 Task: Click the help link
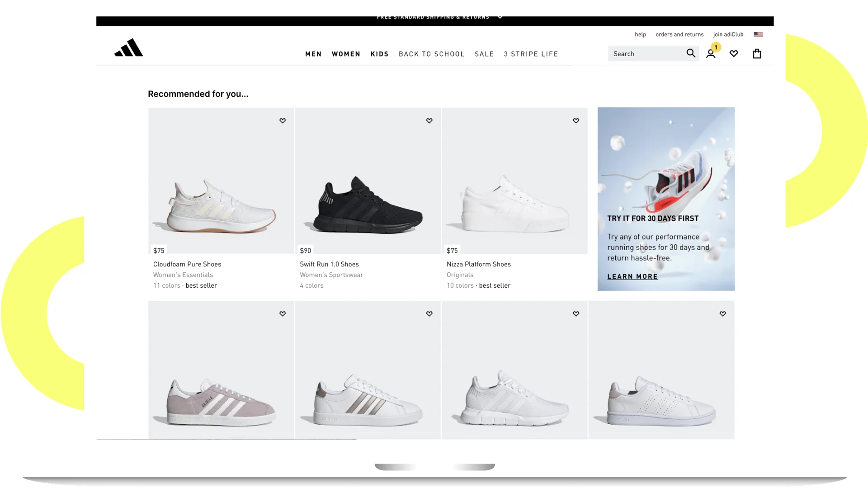[640, 34]
